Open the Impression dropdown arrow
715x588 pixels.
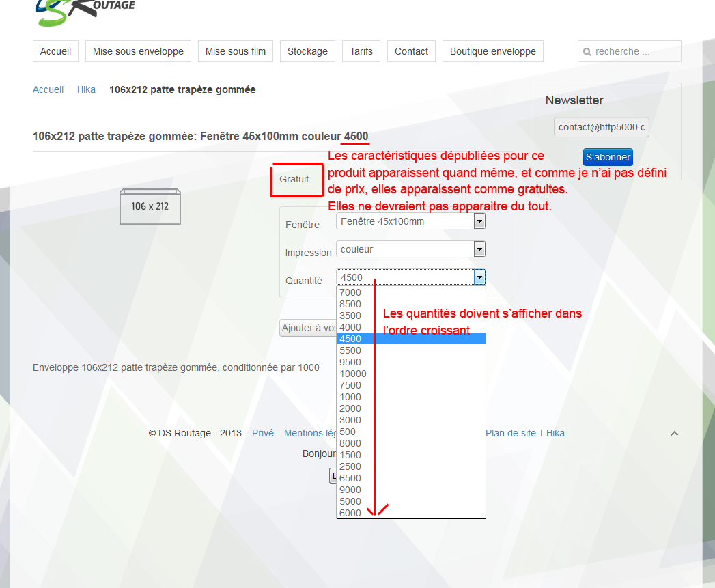click(479, 249)
